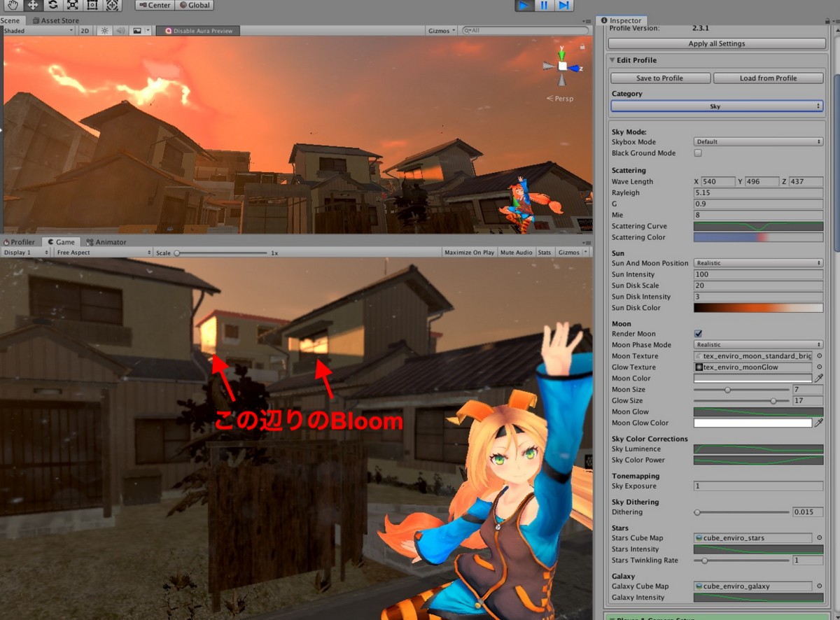This screenshot has height=620, width=840.
Task: Click the Scene orientation gizmo
Action: click(x=561, y=66)
